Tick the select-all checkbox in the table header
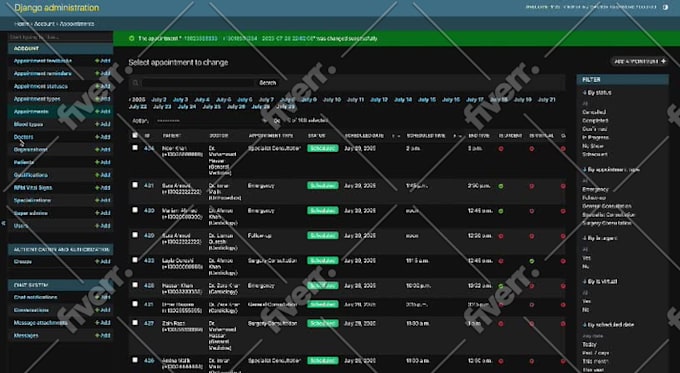Screen dimensions: 680x373 (135, 135)
